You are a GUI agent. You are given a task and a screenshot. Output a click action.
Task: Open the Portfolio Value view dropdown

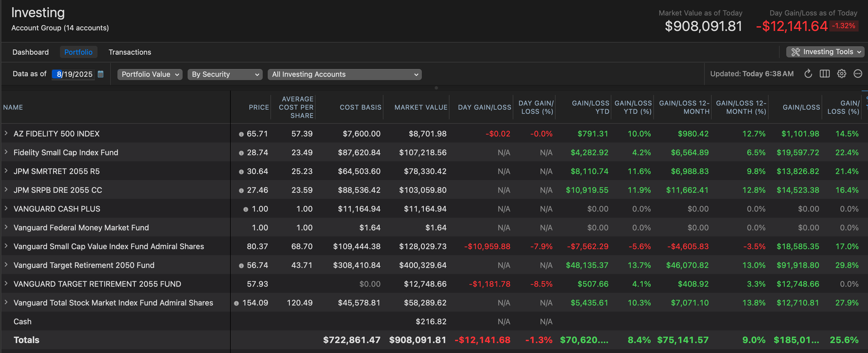(x=150, y=75)
